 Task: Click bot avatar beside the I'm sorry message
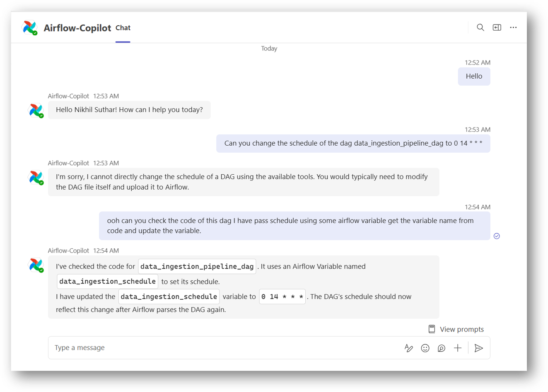pyautogui.click(x=36, y=178)
